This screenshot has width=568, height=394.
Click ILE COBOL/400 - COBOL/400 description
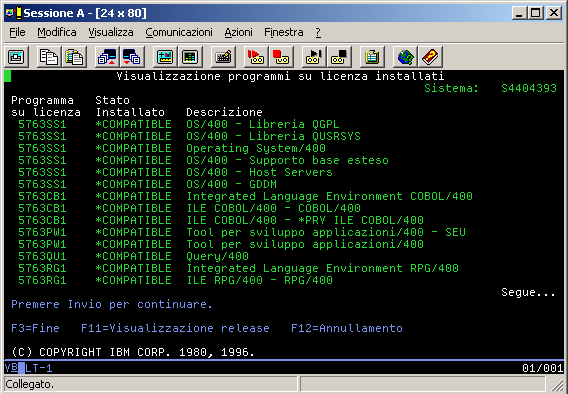tap(273, 208)
